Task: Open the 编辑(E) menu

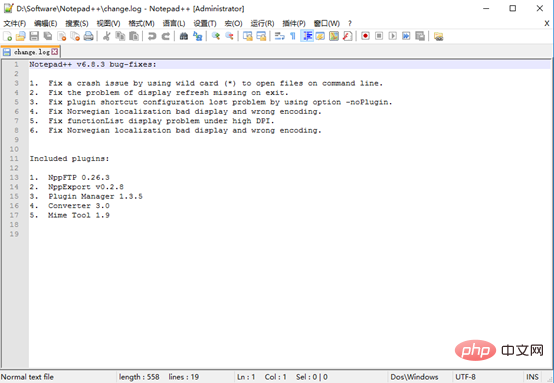Action: coord(46,23)
